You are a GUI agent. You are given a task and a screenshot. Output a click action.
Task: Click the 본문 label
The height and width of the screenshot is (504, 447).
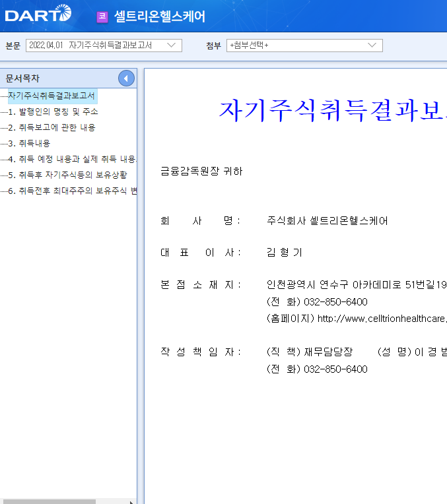(13, 46)
